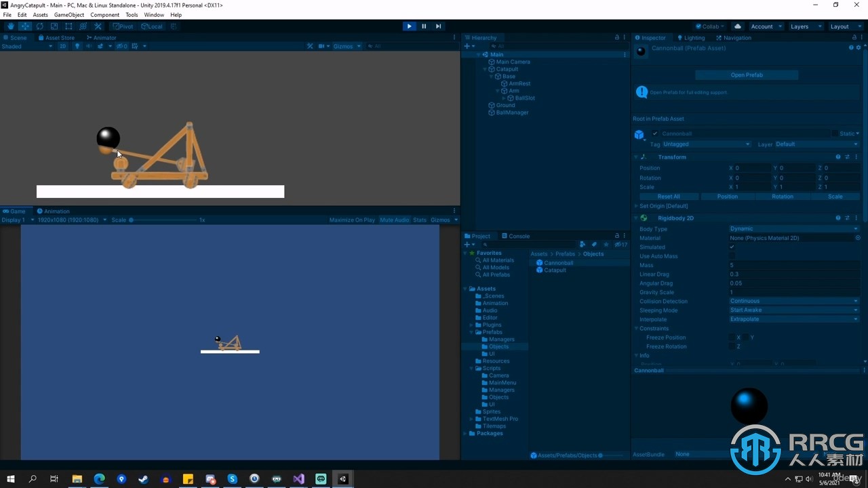Click the Pause button

click(424, 26)
